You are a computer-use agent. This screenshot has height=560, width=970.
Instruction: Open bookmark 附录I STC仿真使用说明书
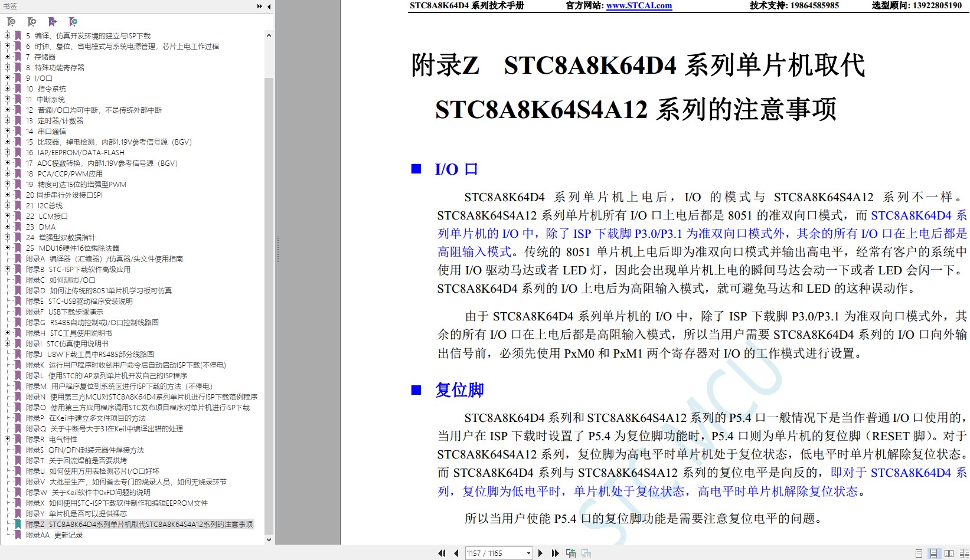click(x=67, y=343)
